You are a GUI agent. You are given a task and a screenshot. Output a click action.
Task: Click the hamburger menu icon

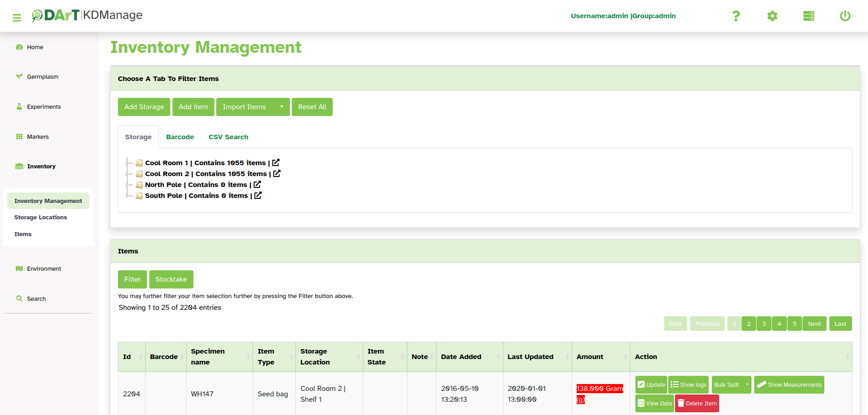tap(17, 18)
